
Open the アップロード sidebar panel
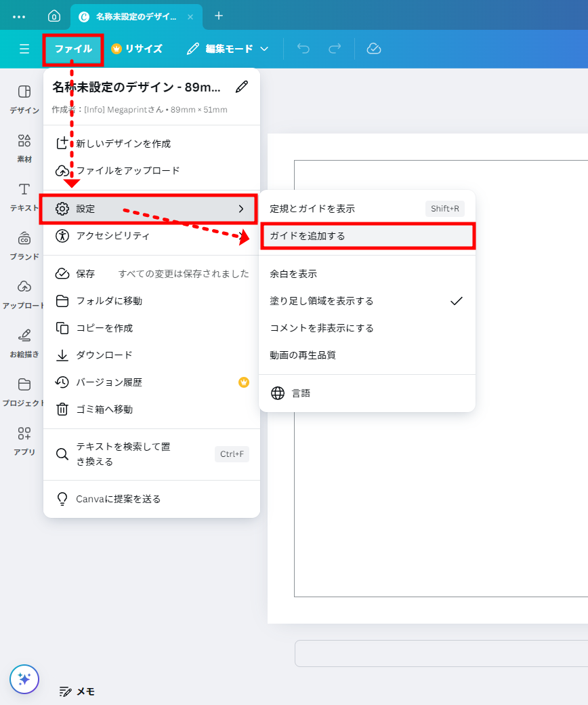click(x=24, y=295)
